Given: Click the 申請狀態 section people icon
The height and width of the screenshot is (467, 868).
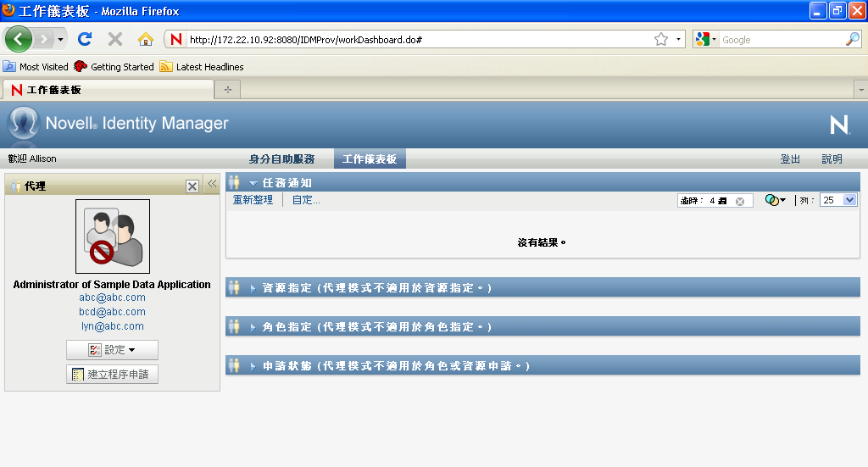Looking at the screenshot, I should point(234,365).
